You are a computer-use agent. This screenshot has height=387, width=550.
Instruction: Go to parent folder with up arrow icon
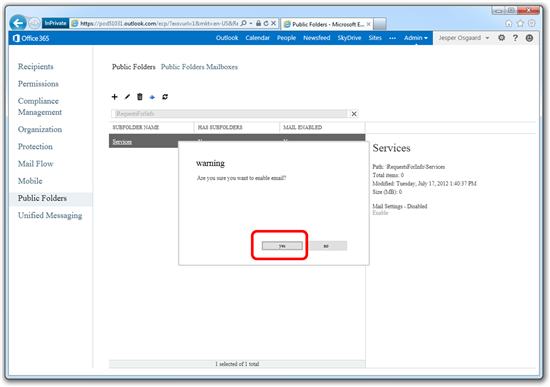[x=152, y=97]
